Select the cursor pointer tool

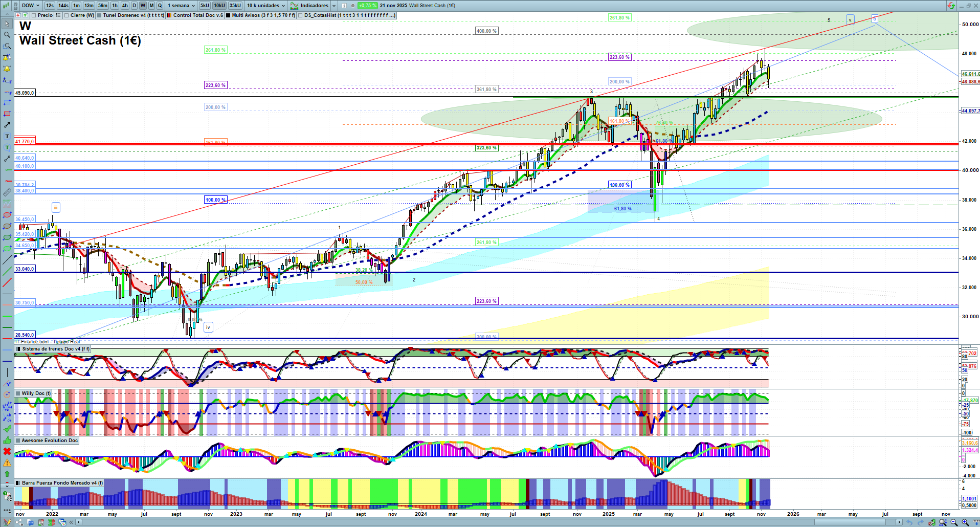pyautogui.click(x=7, y=24)
